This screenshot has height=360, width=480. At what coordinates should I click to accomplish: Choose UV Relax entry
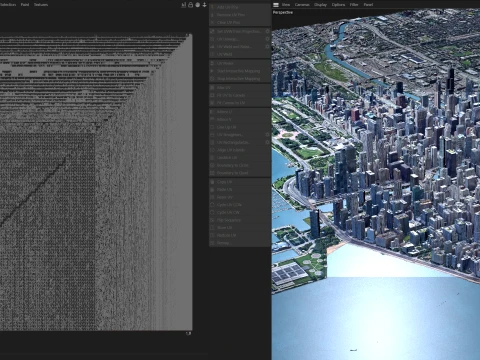click(239, 63)
